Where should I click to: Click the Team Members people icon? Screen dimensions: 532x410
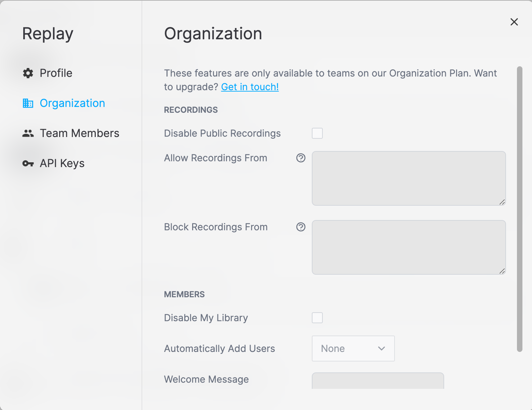point(28,133)
